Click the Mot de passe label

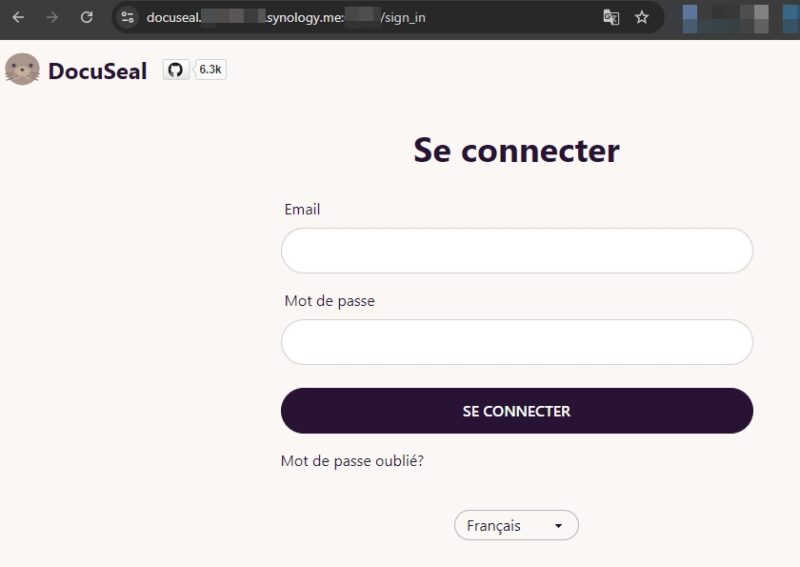(x=329, y=300)
